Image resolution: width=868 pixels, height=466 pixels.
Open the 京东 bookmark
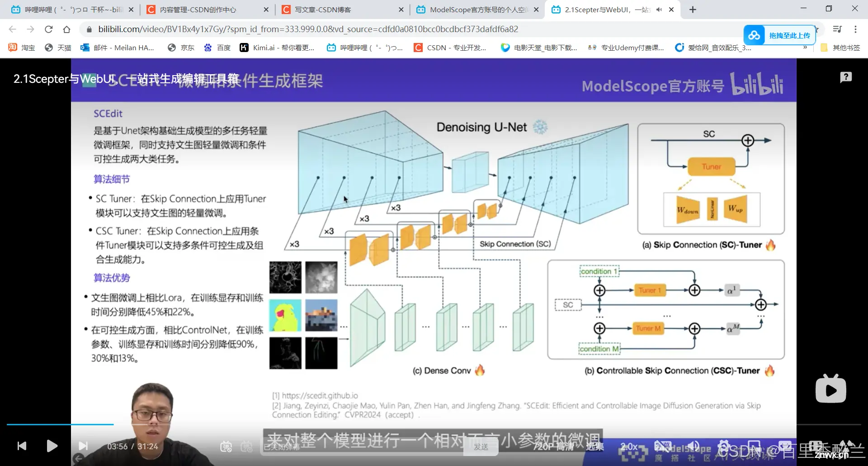[181, 48]
